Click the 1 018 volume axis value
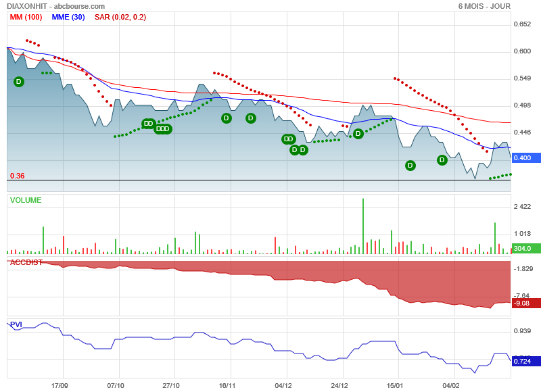Screen dimensions: 541x392 pyautogui.click(x=522, y=234)
